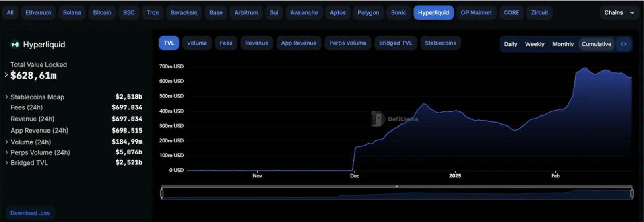Switch to the Avalanche chain tab
The width and height of the screenshot is (644, 222).
[x=304, y=13]
